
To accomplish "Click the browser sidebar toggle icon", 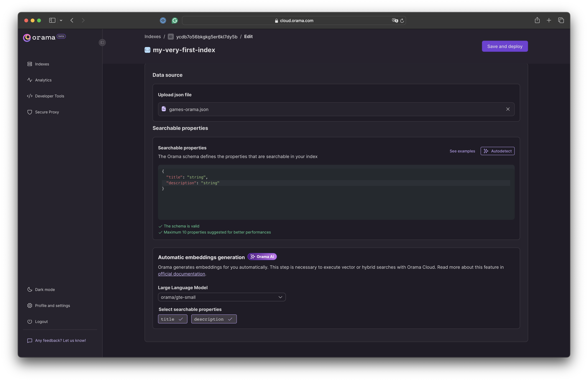I will tap(52, 20).
